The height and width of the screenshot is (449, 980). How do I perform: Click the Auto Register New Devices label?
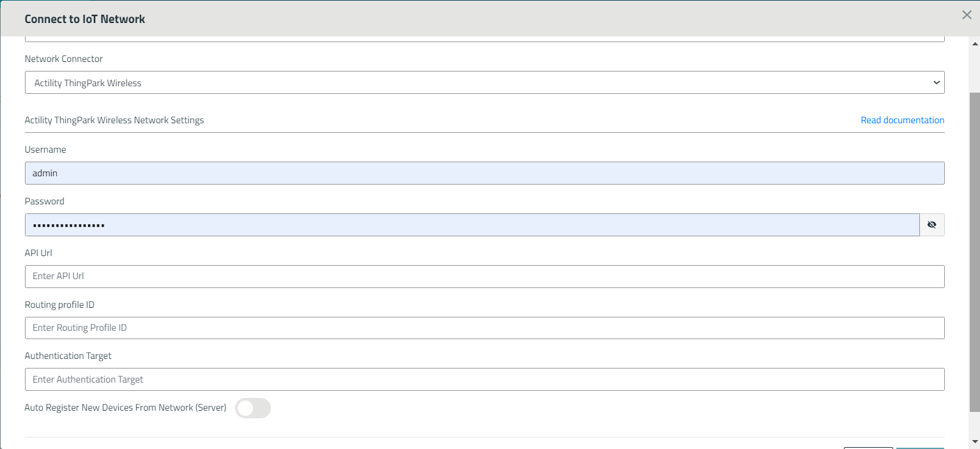125,407
